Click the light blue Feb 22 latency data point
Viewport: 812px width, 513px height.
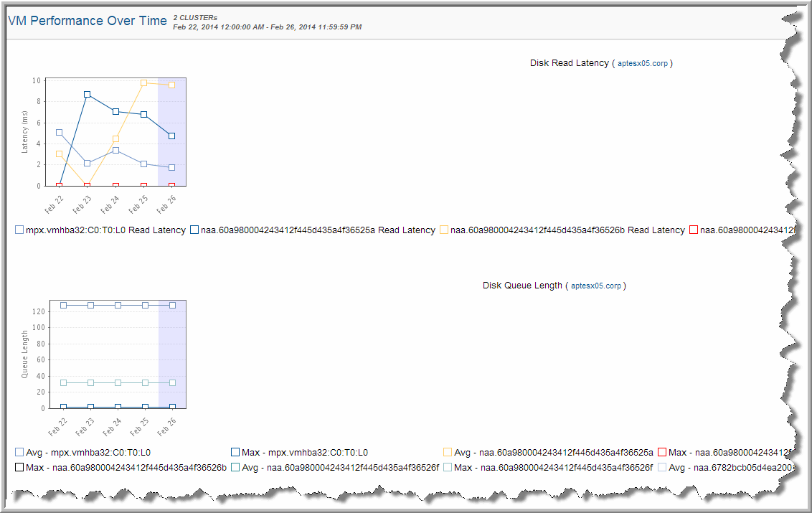59,133
